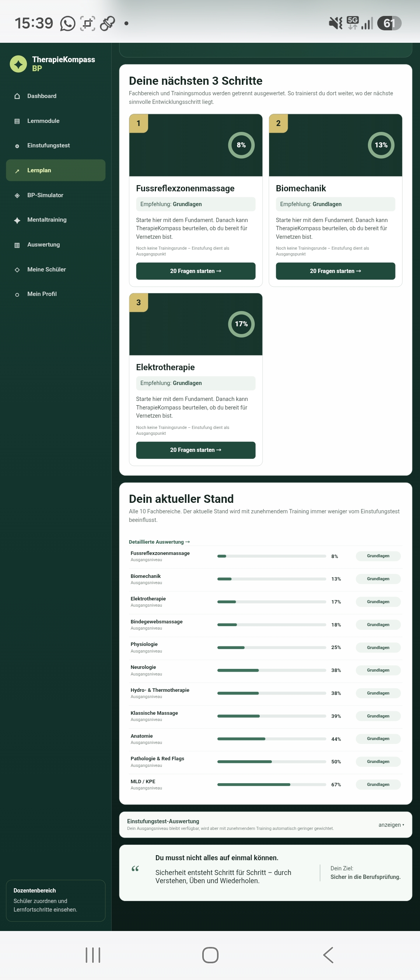Viewport: 420px width, 980px height.
Task: Go to Einstufungstest page
Action: [x=56, y=145]
